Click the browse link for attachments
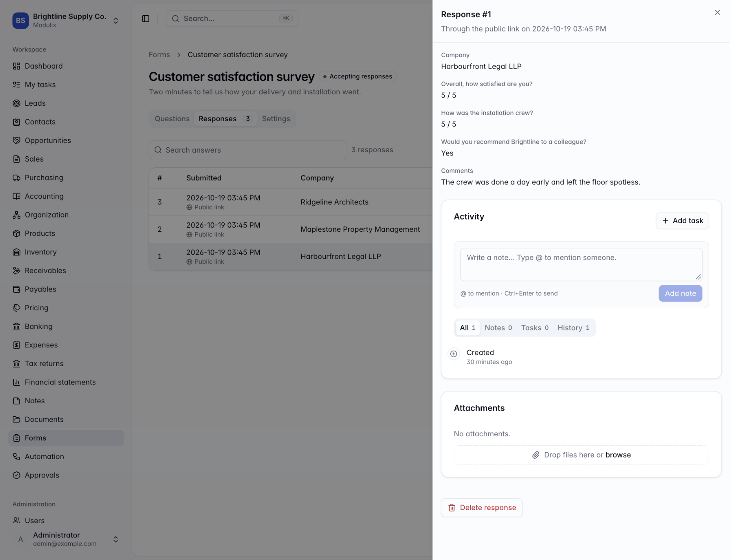The height and width of the screenshot is (560, 730). tap(618, 455)
